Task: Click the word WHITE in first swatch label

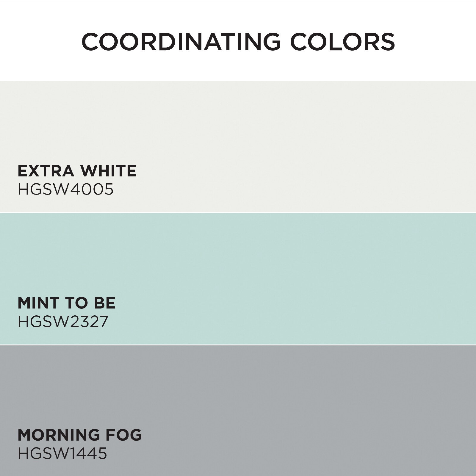Action: pos(108,171)
